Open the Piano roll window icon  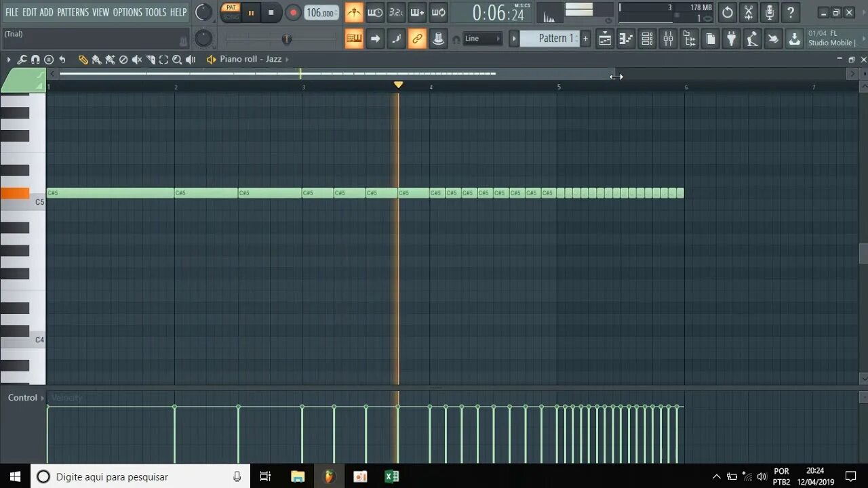626,39
